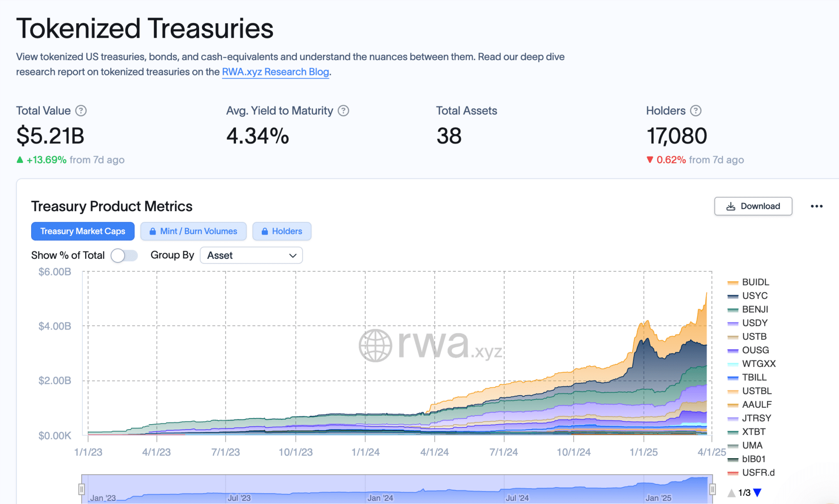Click the $4.00B y-axis label
This screenshot has height=504, width=839.
[x=55, y=326]
